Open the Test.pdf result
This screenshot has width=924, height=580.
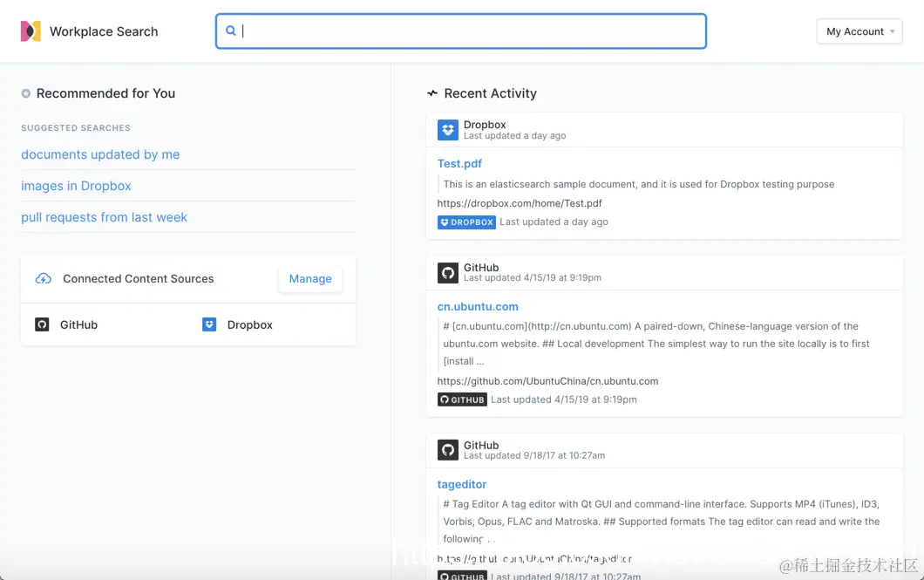click(459, 163)
